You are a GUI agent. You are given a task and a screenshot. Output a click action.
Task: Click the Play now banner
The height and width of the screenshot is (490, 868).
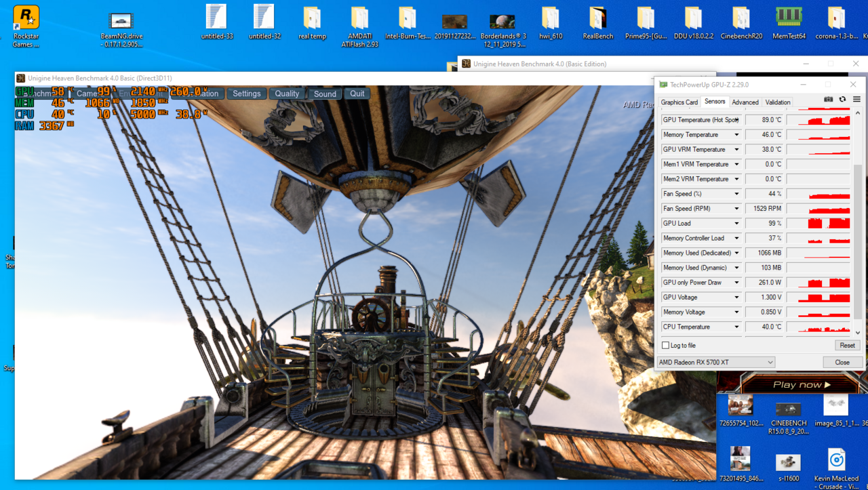[802, 384]
